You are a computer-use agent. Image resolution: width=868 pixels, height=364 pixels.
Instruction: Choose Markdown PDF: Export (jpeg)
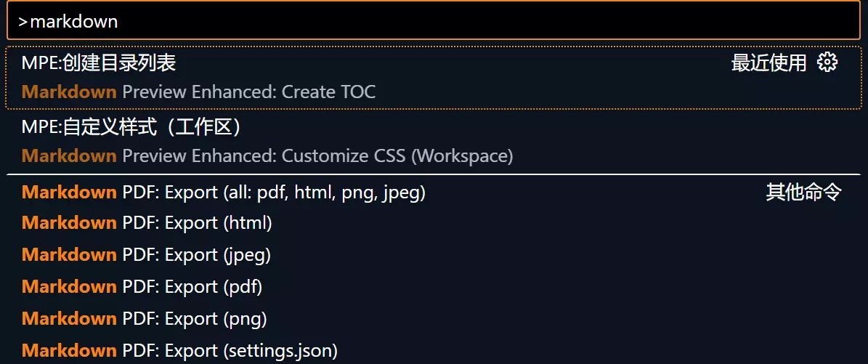(147, 255)
